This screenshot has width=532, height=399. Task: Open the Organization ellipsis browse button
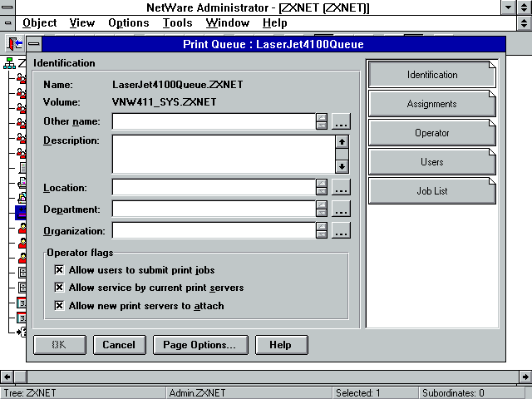tap(341, 231)
